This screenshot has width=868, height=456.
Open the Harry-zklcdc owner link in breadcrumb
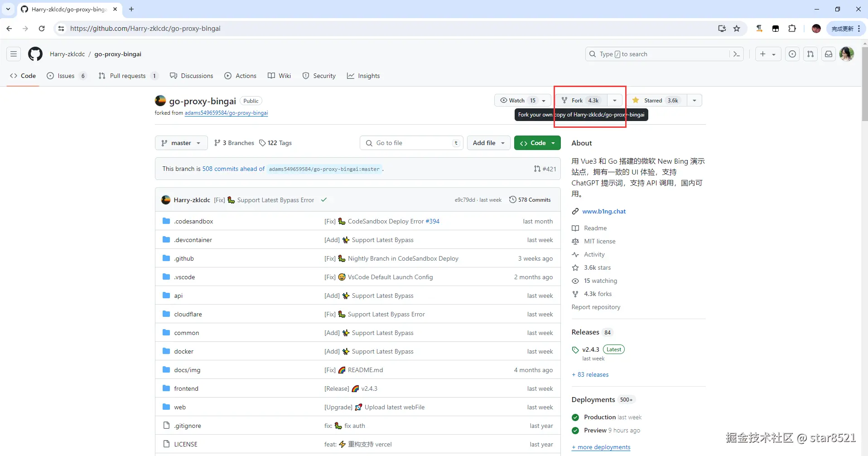[x=68, y=54]
